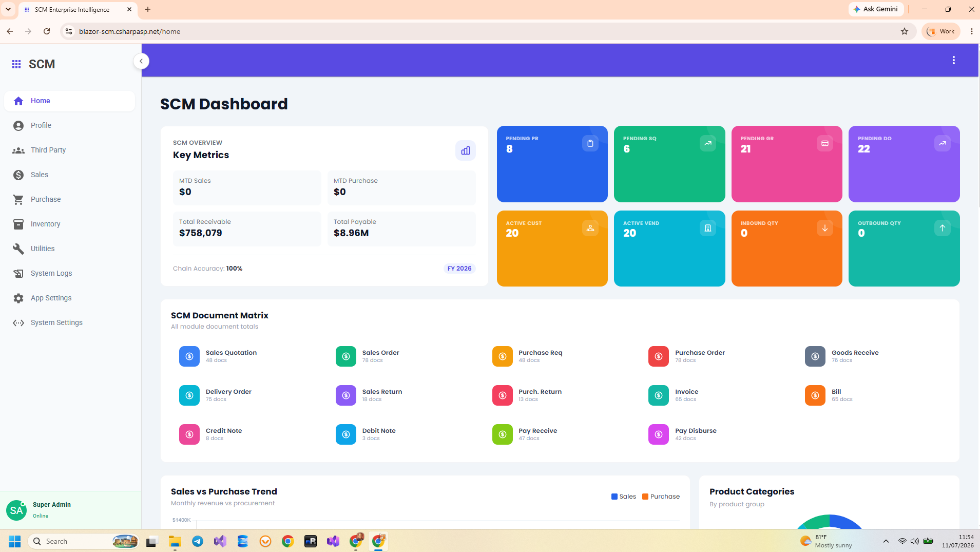Click the Pay Disburse document icon
This screenshot has height=552, width=980.
click(658, 434)
